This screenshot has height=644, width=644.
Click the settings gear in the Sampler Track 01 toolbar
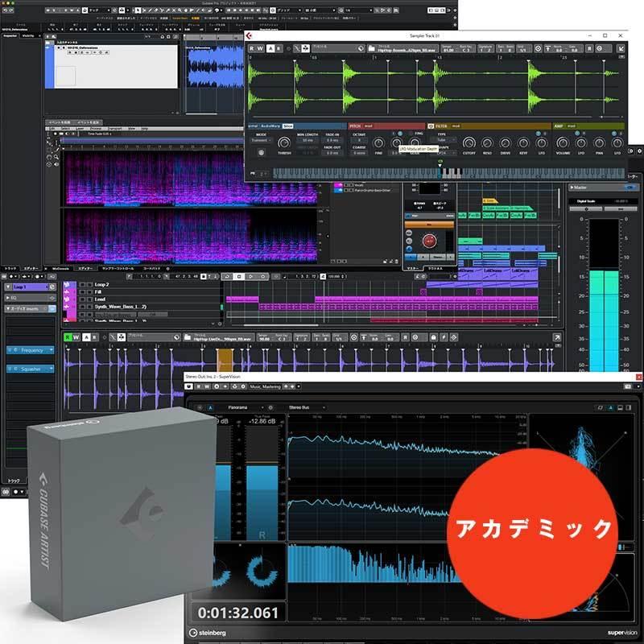coord(599,48)
